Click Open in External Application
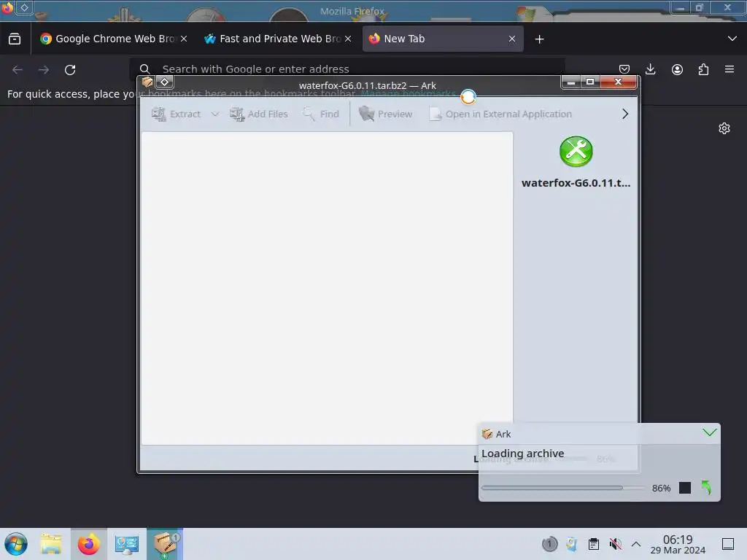 coord(500,114)
